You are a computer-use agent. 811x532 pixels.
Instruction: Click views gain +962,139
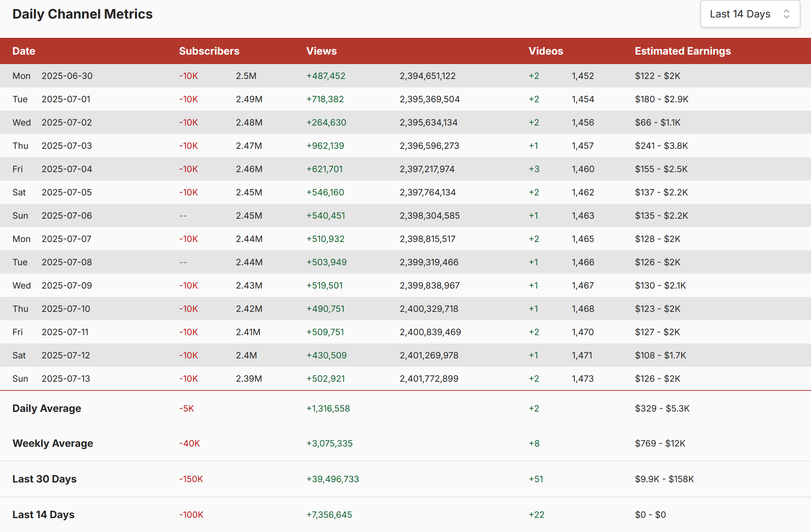pos(325,146)
